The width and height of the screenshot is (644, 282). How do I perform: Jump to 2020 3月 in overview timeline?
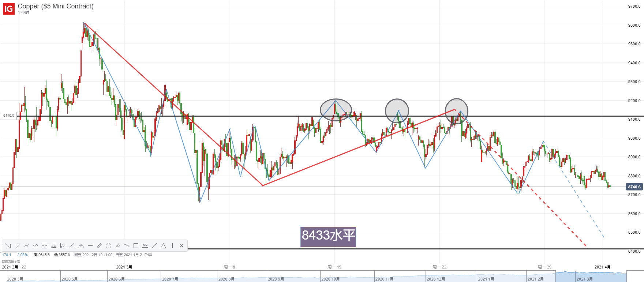15,279
